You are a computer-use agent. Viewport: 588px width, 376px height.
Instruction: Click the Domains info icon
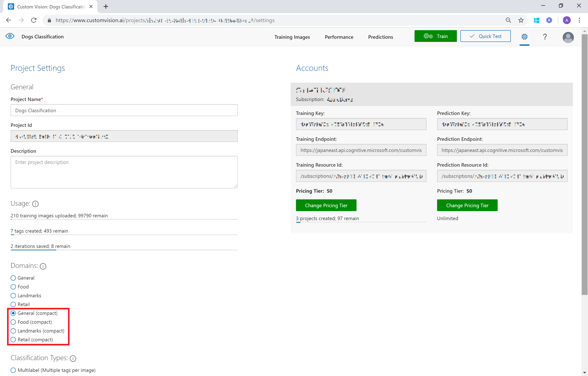[43, 266]
